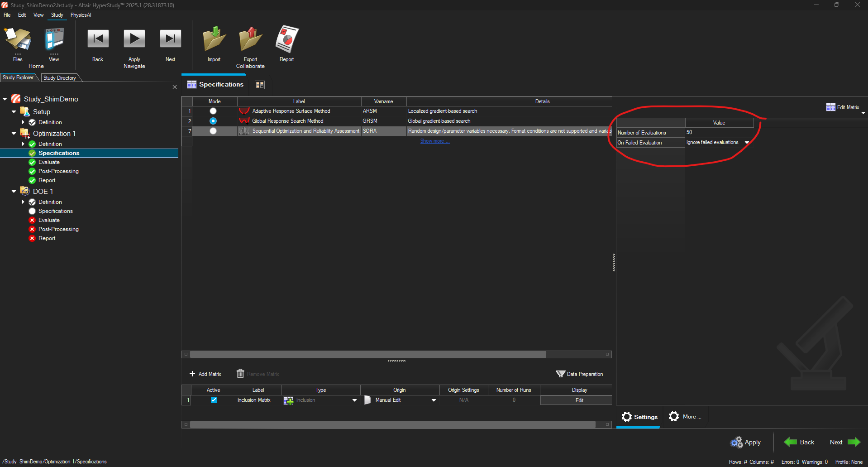The height and width of the screenshot is (467, 868).
Task: Click the Import folder icon
Action: point(214,39)
